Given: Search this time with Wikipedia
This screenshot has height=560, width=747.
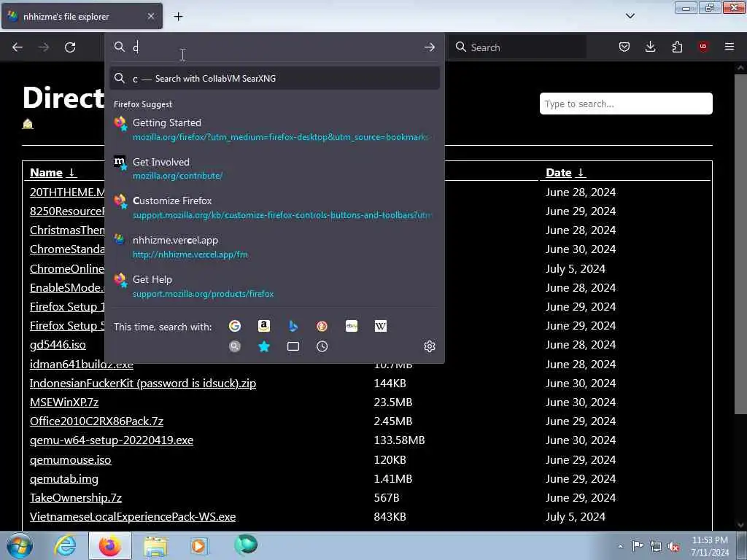Looking at the screenshot, I should [381, 326].
